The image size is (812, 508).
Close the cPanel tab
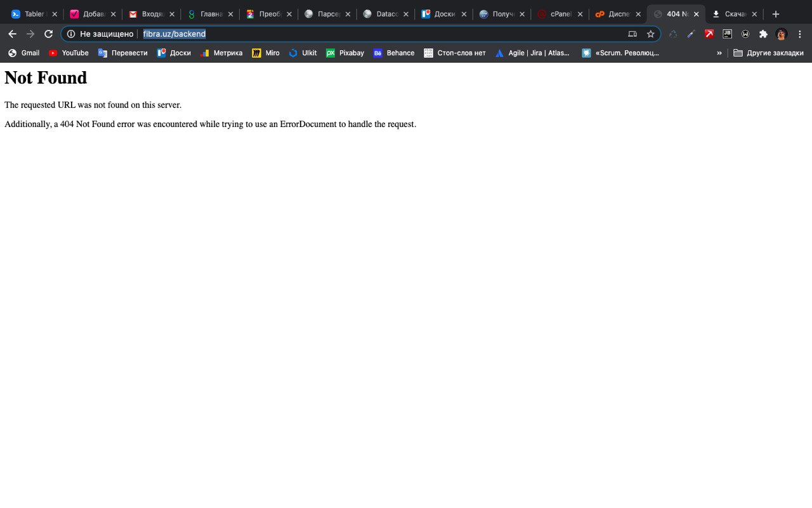[580, 14]
